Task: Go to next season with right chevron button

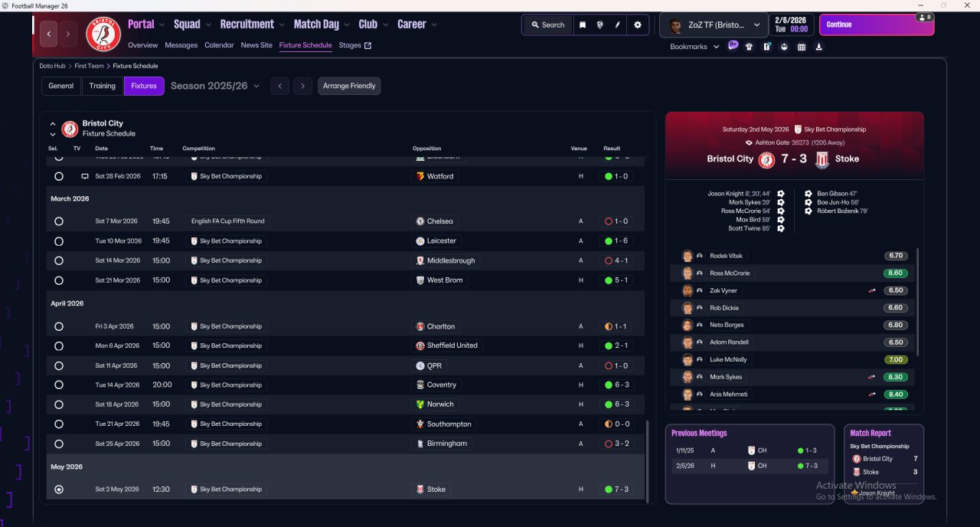Action: tap(303, 86)
